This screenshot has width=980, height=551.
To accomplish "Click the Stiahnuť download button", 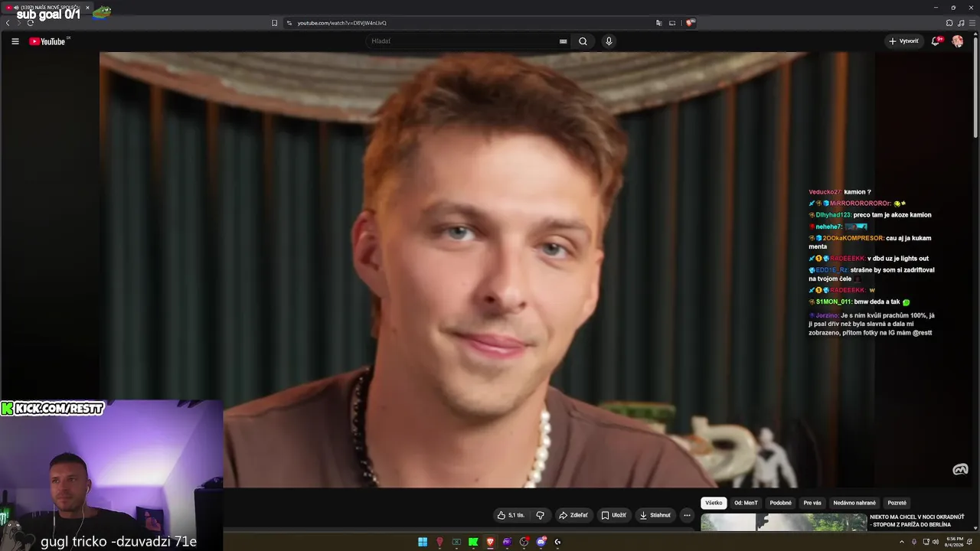I will tap(655, 515).
